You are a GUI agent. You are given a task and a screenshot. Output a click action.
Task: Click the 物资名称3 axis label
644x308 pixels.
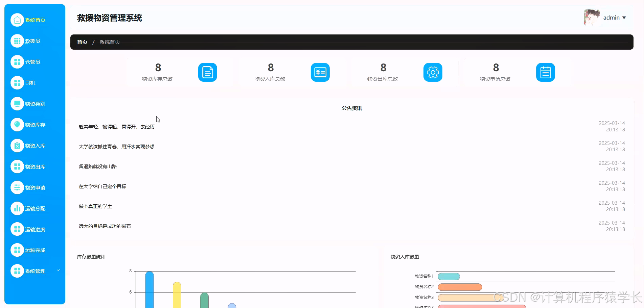pyautogui.click(x=424, y=298)
